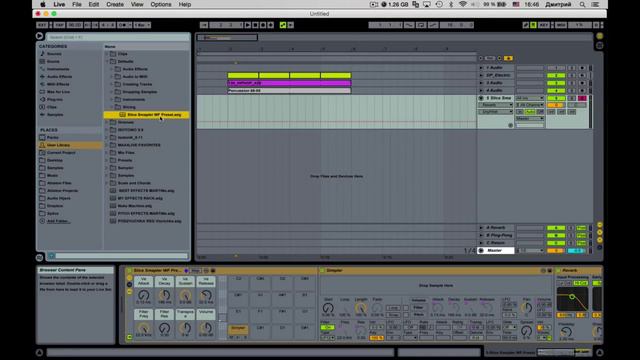This screenshot has width=640, height=360.
Task: Expand the Clips folder
Action: (x=107, y=54)
